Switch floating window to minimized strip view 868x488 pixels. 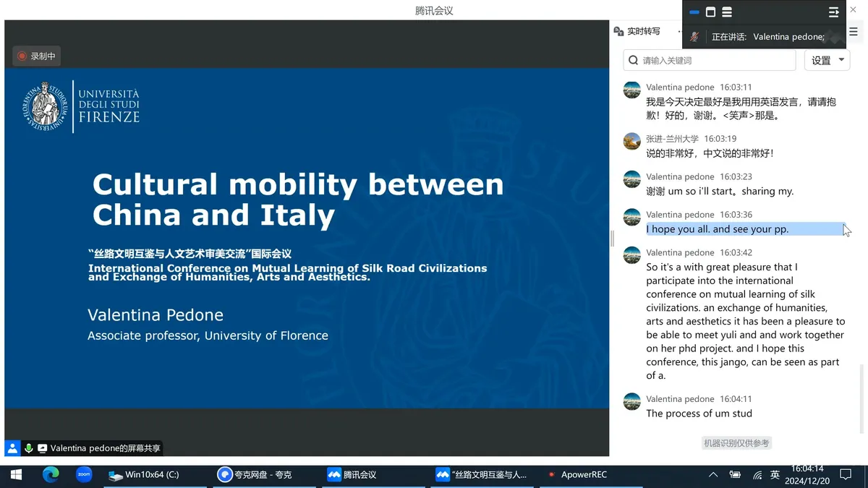[x=694, y=12]
